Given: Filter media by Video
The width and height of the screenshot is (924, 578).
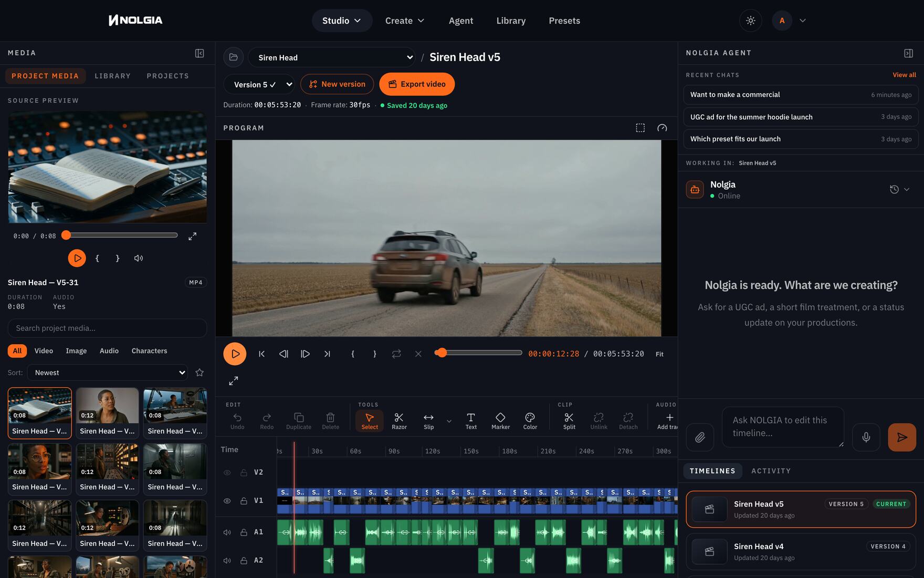Looking at the screenshot, I should 44,350.
